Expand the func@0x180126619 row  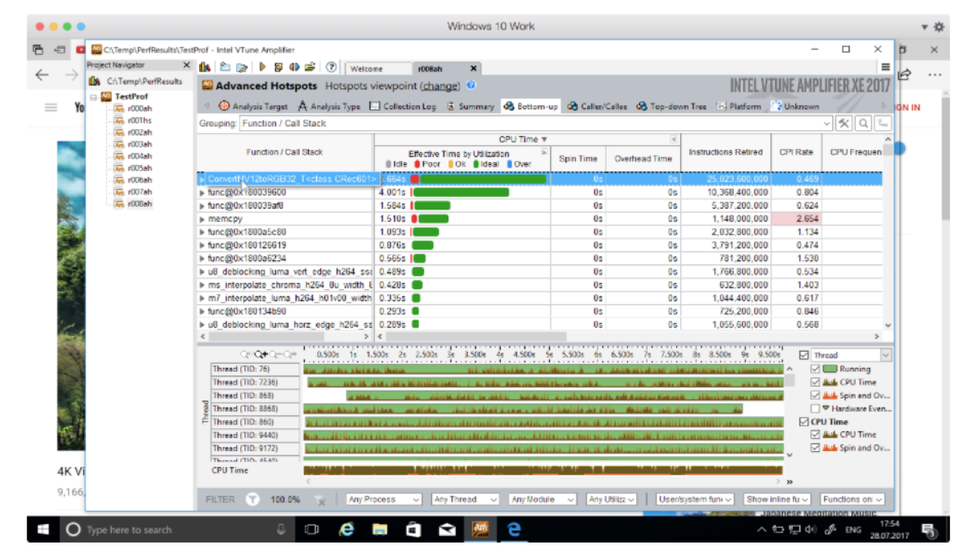pyautogui.click(x=202, y=245)
